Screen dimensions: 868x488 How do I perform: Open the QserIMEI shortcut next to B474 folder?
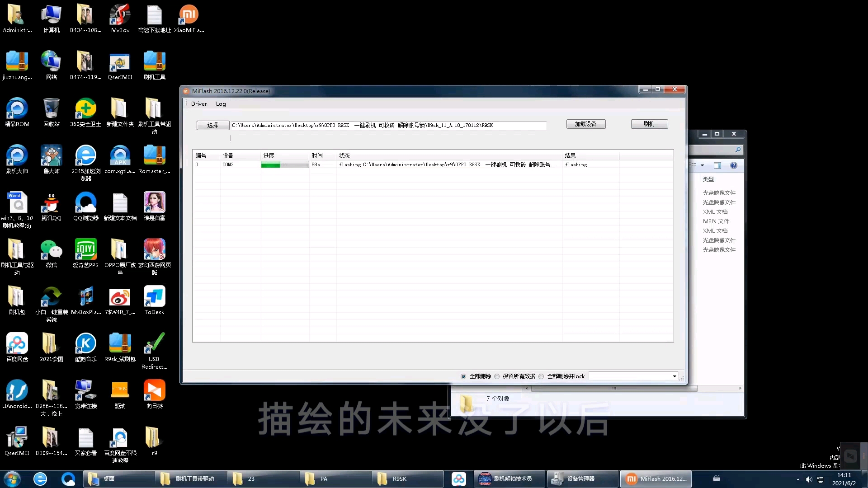coord(120,66)
